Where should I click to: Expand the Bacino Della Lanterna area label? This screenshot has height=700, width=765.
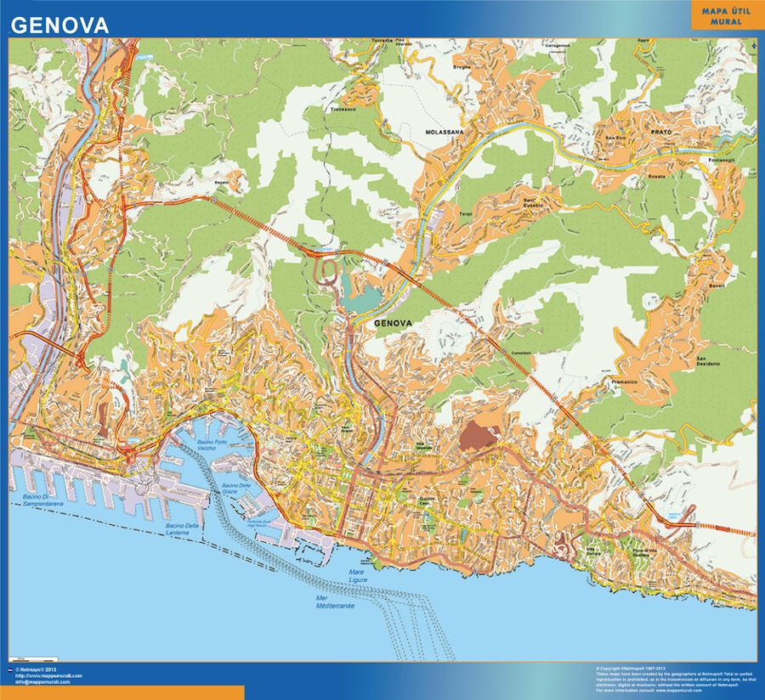point(181,528)
